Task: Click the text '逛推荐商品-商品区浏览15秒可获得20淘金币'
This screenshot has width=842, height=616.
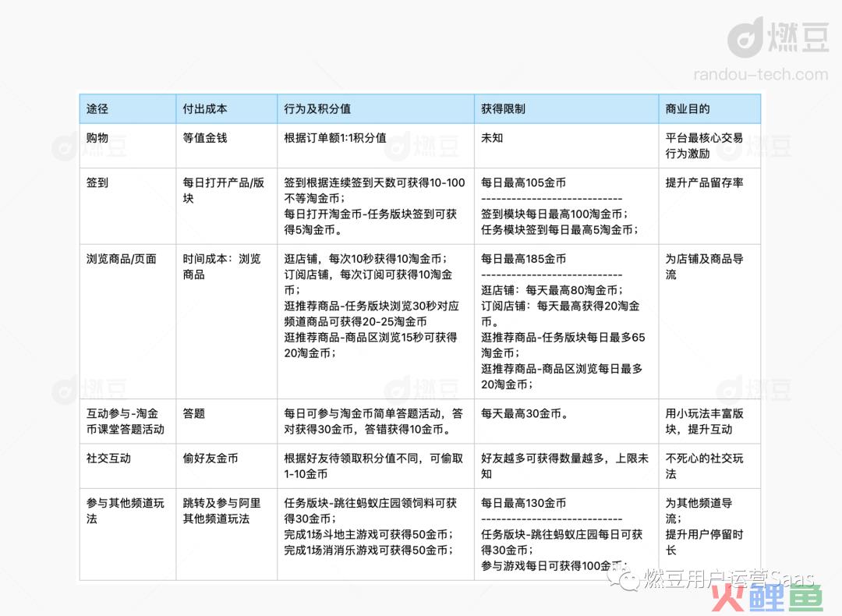Action: coord(370,345)
